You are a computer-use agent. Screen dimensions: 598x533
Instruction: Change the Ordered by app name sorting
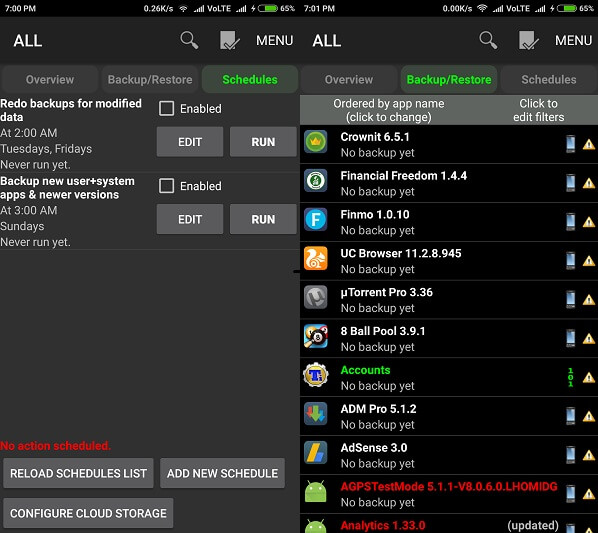(389, 110)
